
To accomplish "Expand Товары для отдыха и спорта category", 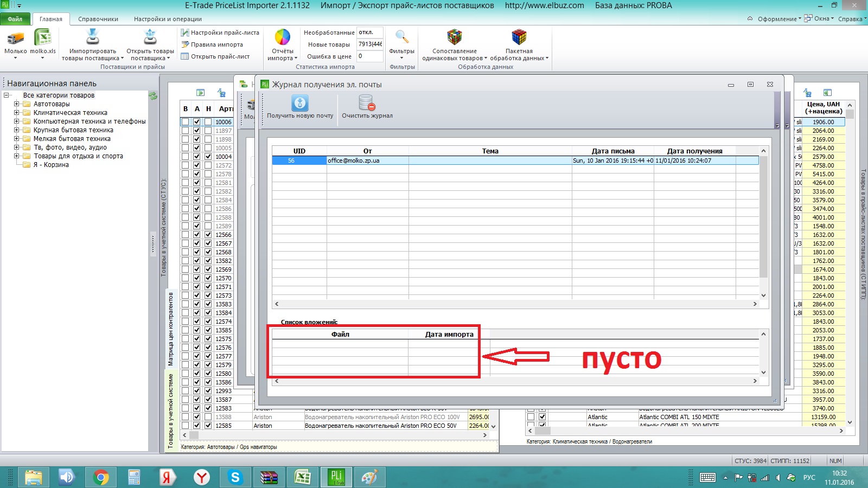I will 17,156.
